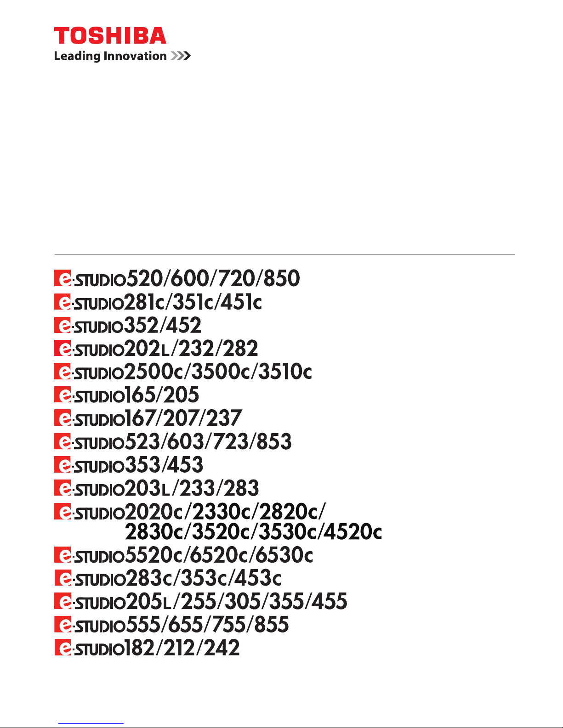Click the red e icon beside 281c/351c/451c
The image size is (563, 728).
tap(62, 302)
